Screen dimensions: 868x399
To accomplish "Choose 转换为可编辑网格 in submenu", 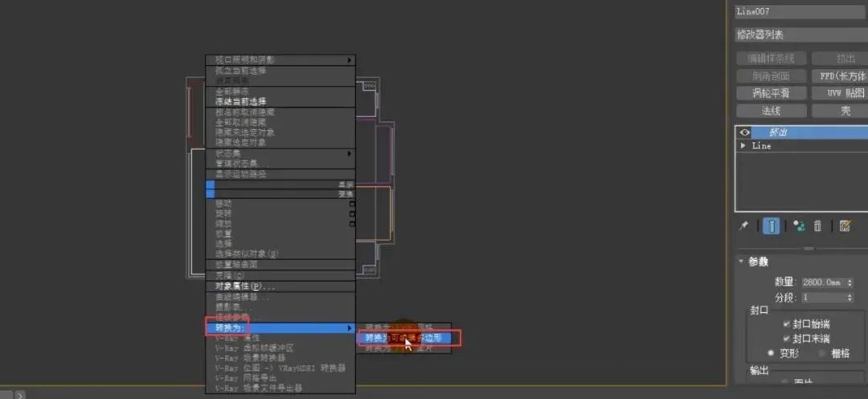I will [404, 328].
